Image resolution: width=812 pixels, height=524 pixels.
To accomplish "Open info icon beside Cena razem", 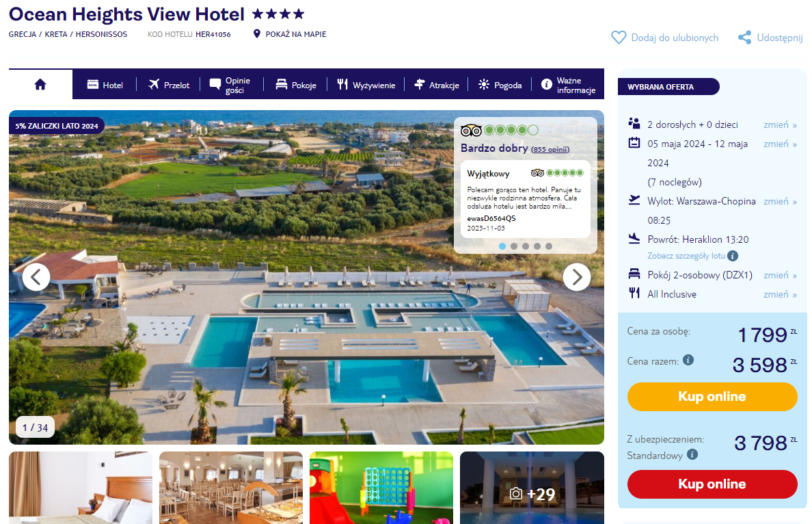I will [x=688, y=360].
